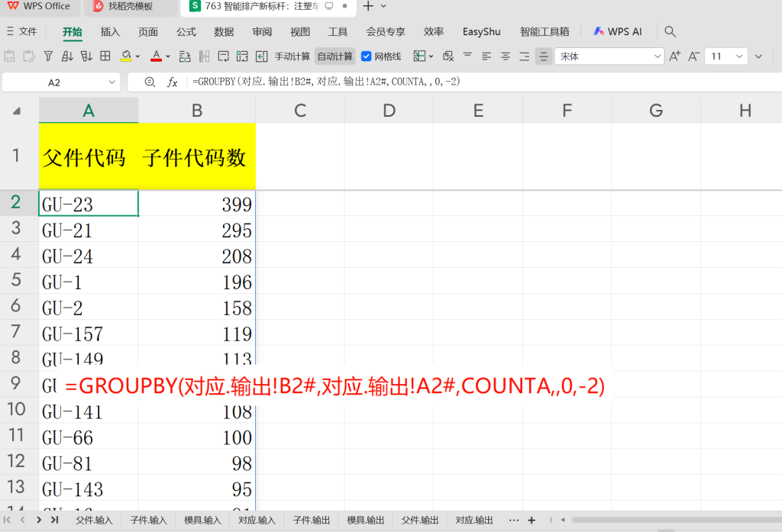Click the center align icon
The height and width of the screenshot is (532, 782).
(x=506, y=56)
